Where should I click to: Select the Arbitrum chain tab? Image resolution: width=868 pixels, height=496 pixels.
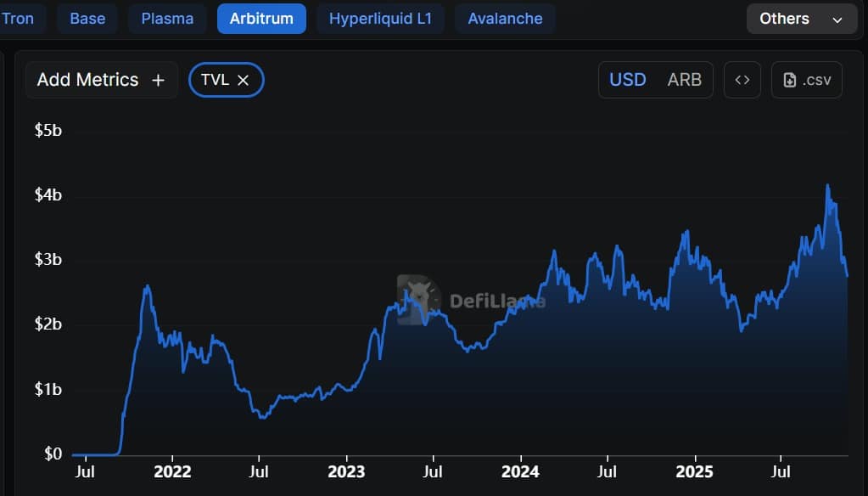pos(261,19)
